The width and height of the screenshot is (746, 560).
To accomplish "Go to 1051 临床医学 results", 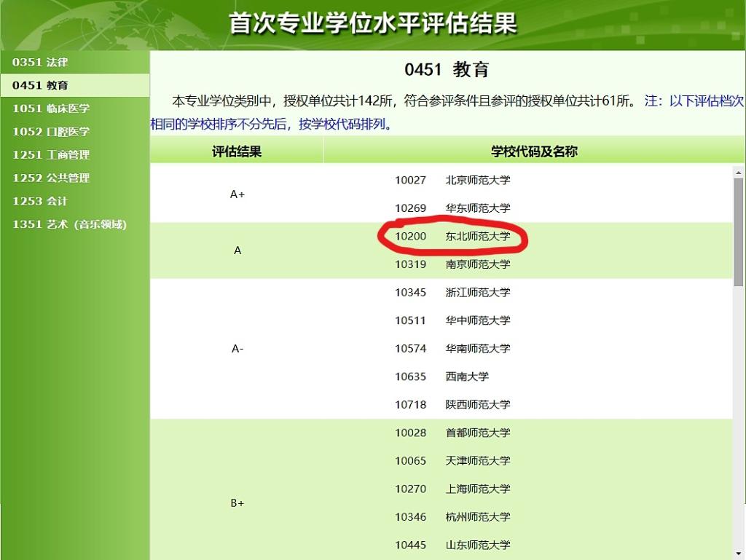I will tap(51, 109).
